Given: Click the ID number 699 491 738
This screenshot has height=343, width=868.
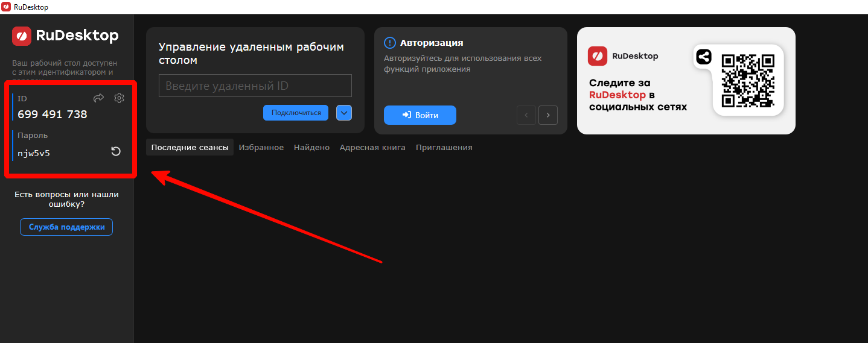Looking at the screenshot, I should pyautogui.click(x=53, y=114).
